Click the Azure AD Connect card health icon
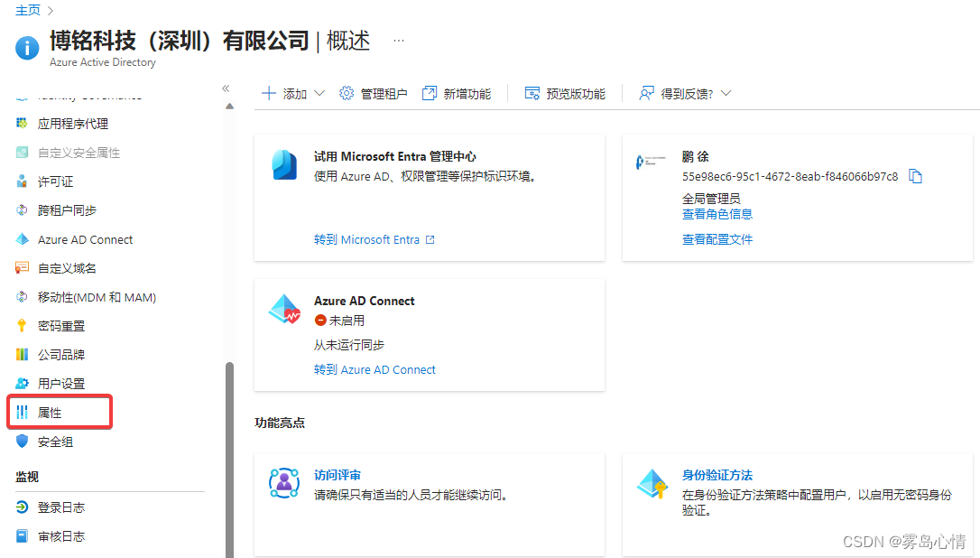 (284, 309)
